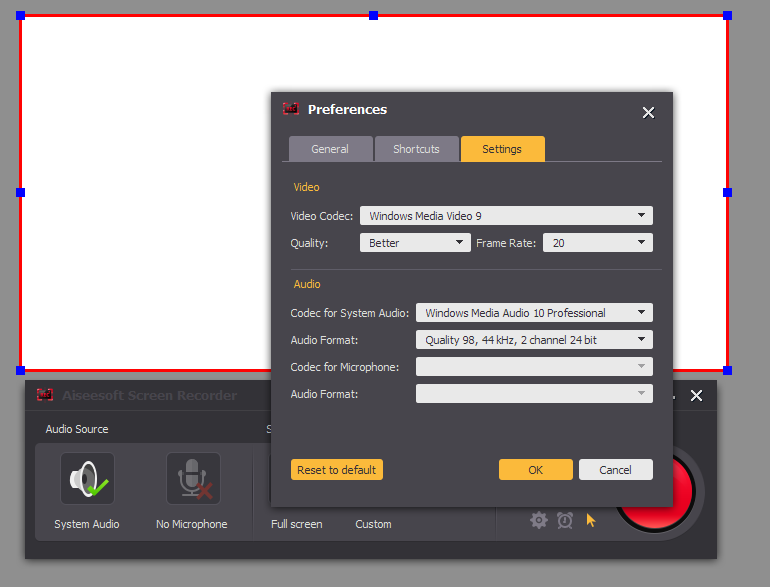Click the Quality: label
Viewport: 770px width, 587px height.
coord(309,243)
